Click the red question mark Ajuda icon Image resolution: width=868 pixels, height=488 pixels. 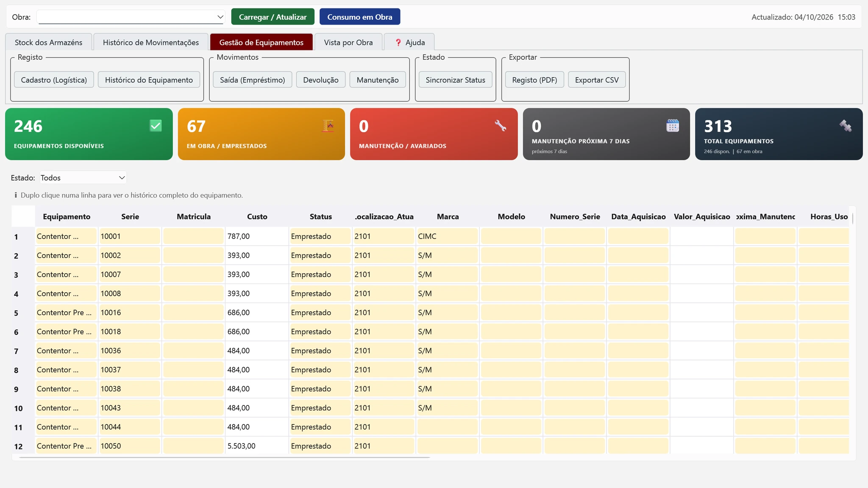click(398, 42)
